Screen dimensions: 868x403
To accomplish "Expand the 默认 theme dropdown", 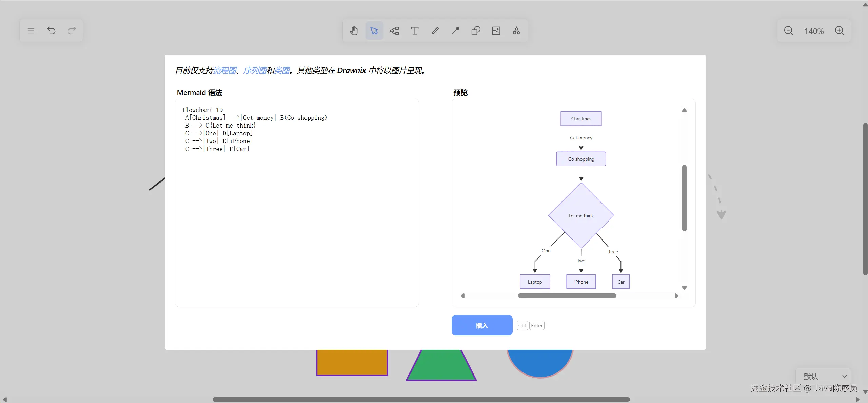I will (x=824, y=376).
